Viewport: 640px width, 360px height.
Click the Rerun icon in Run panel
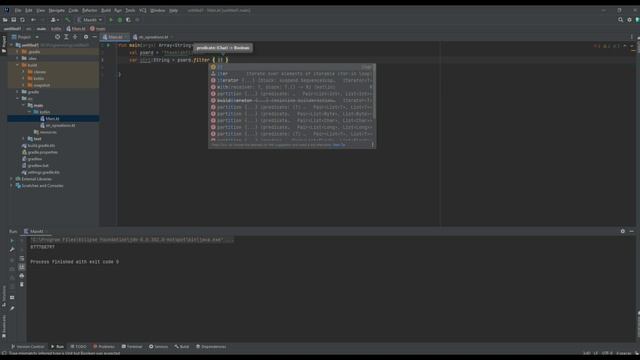[x=12, y=241]
